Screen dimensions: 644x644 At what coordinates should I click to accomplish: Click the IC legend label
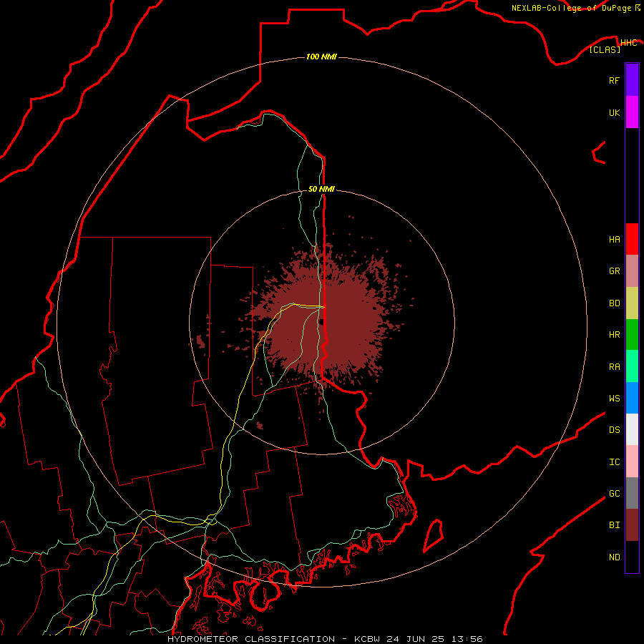pos(614,462)
